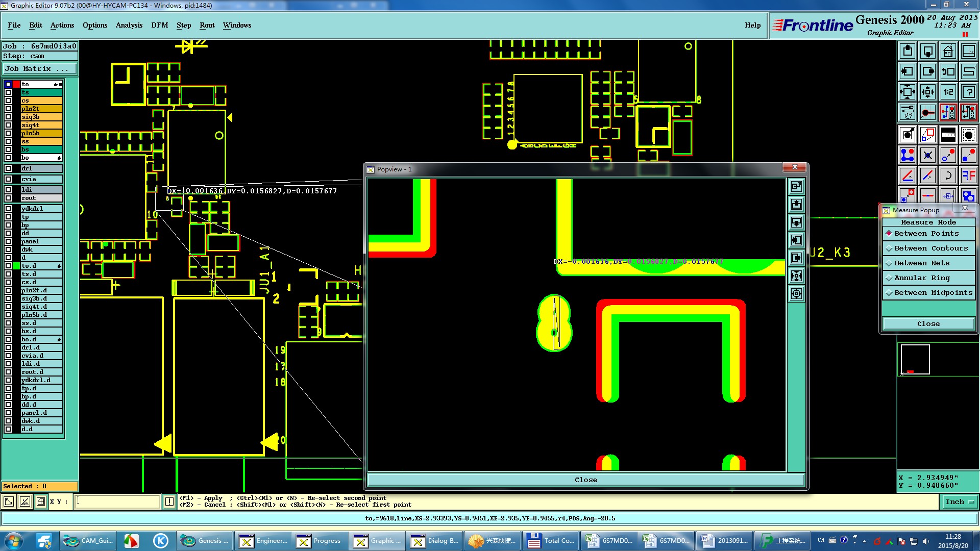Image resolution: width=980 pixels, height=551 pixels.
Task: Click the question mark help icon in the toolbar
Action: tap(968, 92)
